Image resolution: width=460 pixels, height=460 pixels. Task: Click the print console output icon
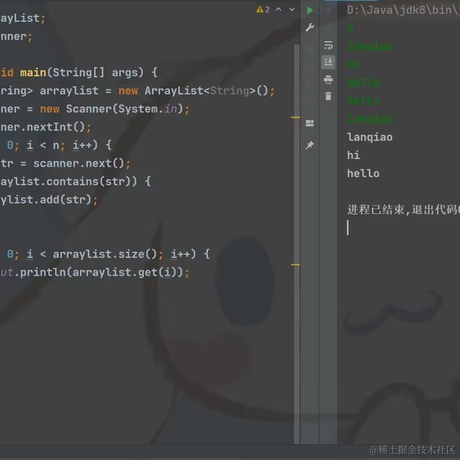(328, 79)
